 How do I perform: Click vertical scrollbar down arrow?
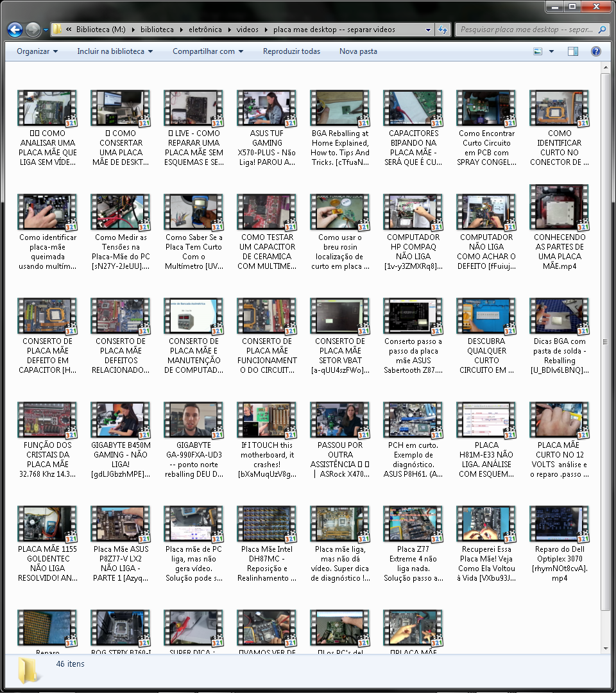pyautogui.click(x=605, y=649)
